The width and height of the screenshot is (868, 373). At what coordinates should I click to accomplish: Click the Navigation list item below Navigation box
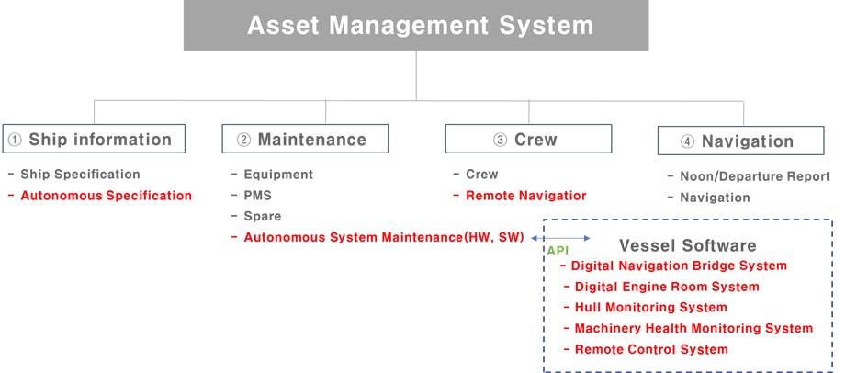coord(716,198)
